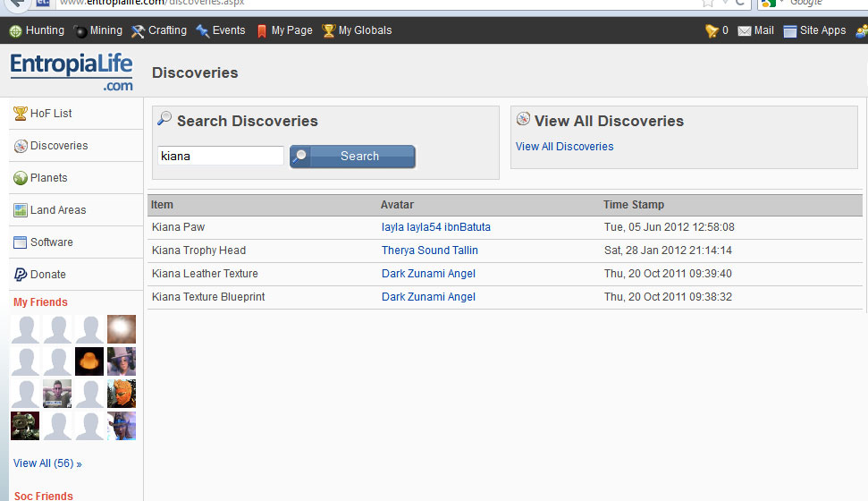Click the blue Search button
This screenshot has width=868, height=501.
352,157
